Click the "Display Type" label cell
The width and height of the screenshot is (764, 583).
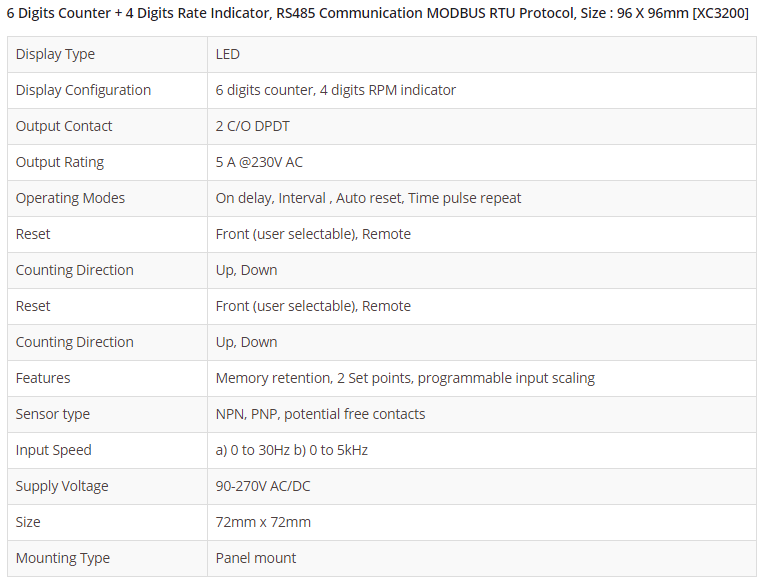coord(55,54)
